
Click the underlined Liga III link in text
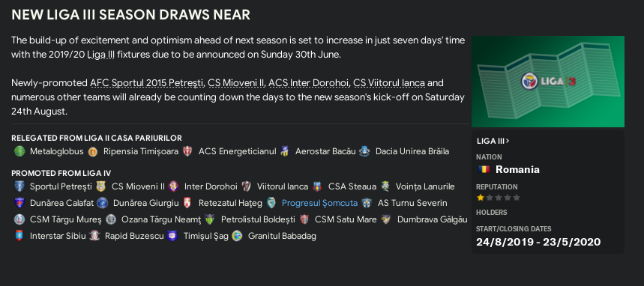tap(101, 55)
